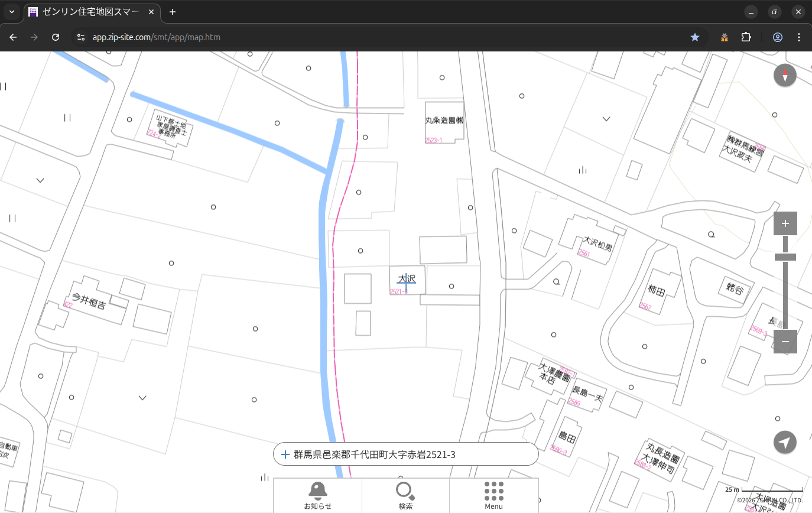This screenshot has height=513, width=812.
Task: Open a new browser tab
Action: coord(173,12)
